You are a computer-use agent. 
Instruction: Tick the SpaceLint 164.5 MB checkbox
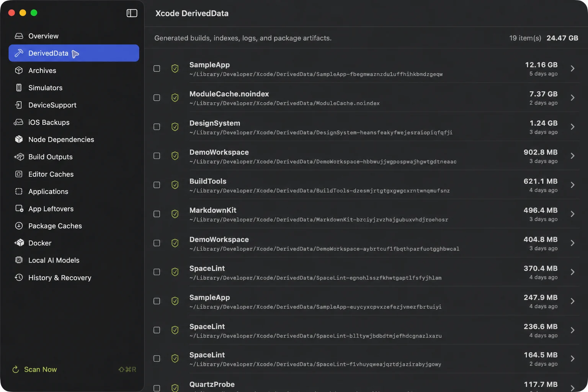(157, 359)
